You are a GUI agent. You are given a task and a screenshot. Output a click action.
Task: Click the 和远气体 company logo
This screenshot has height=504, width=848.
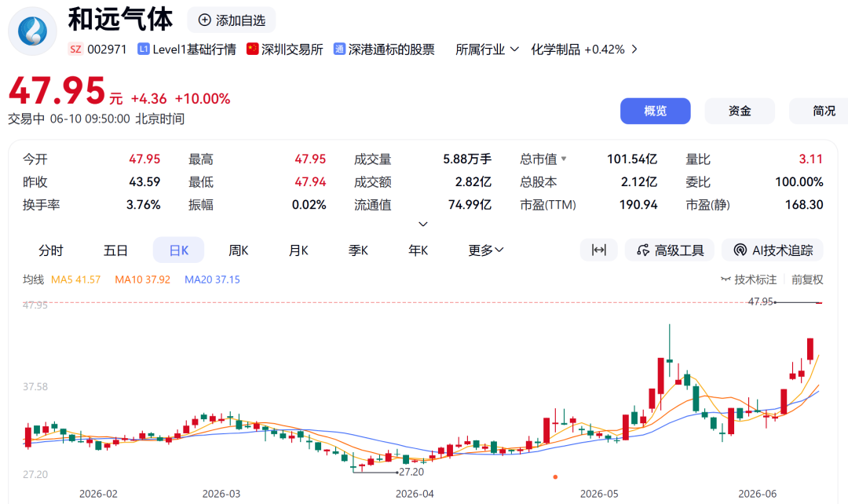(32, 31)
